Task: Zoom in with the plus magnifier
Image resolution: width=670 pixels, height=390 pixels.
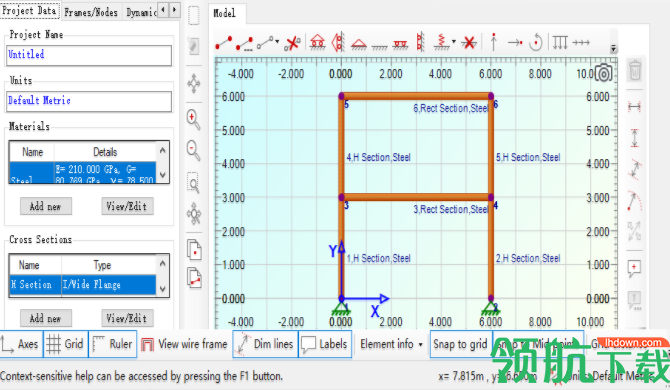Action: point(194,120)
